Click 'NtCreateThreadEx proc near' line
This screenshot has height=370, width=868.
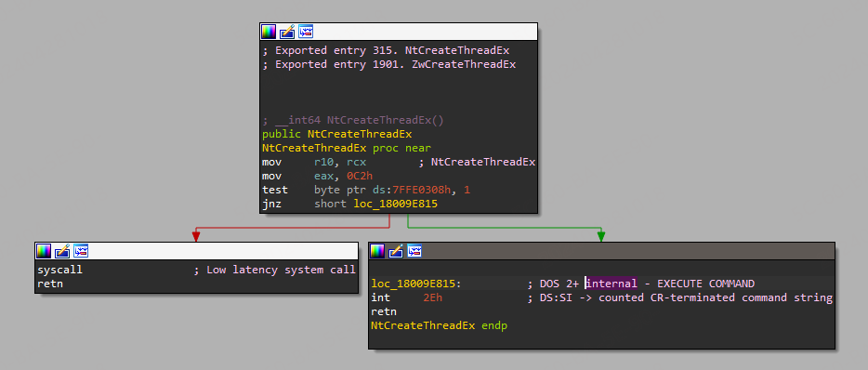pos(347,148)
